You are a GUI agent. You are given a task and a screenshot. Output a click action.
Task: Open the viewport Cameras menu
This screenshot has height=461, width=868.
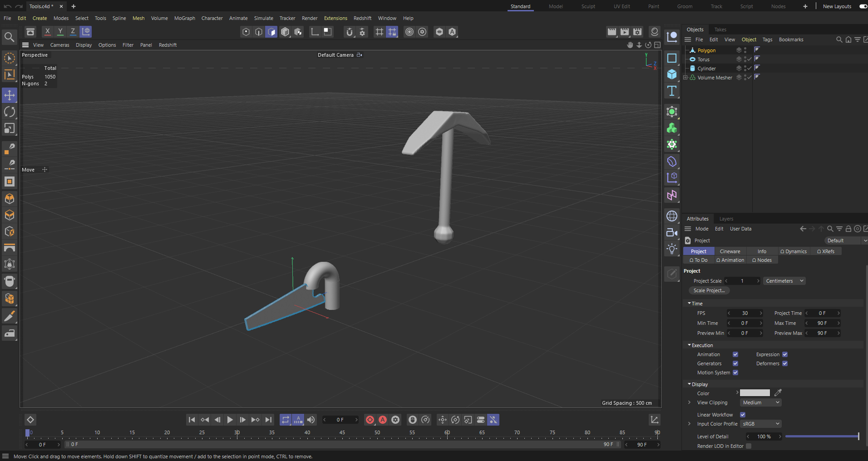pos(60,45)
